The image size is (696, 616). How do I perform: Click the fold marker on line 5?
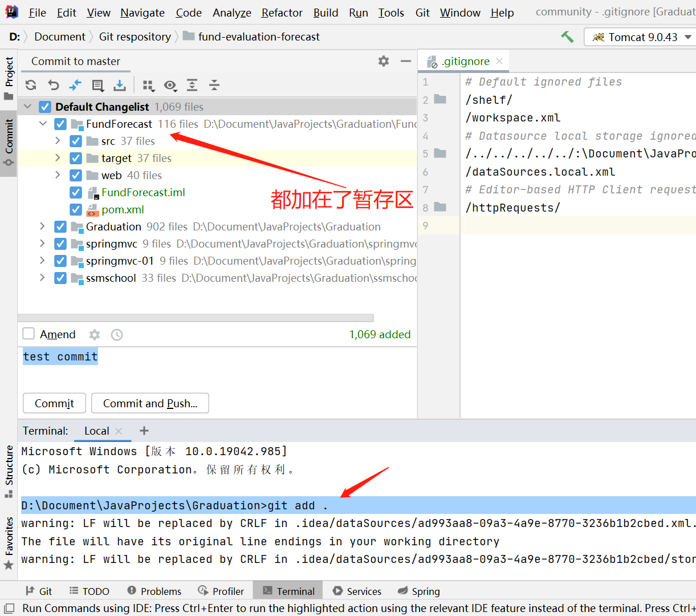pos(440,153)
